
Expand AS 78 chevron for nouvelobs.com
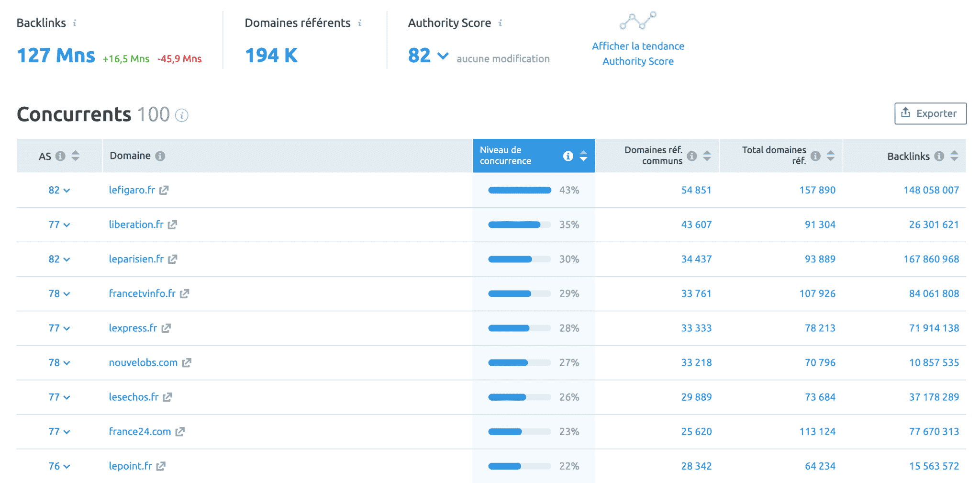click(67, 363)
